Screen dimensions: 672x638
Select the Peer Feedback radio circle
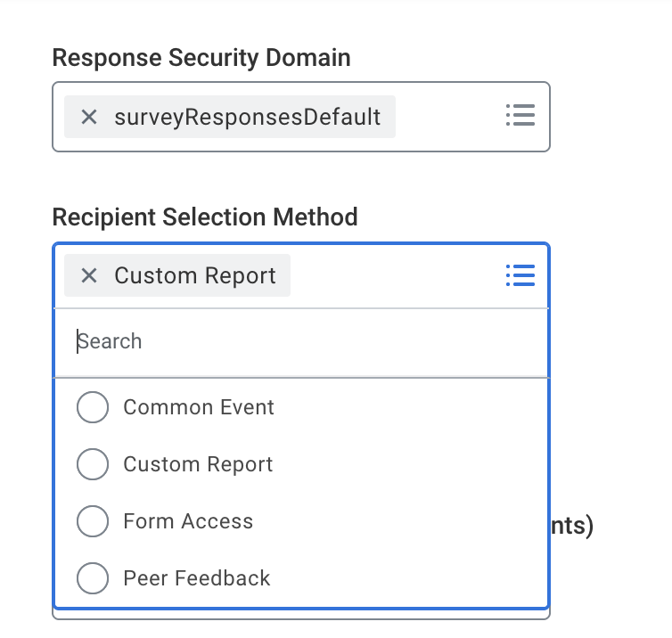pyautogui.click(x=93, y=578)
